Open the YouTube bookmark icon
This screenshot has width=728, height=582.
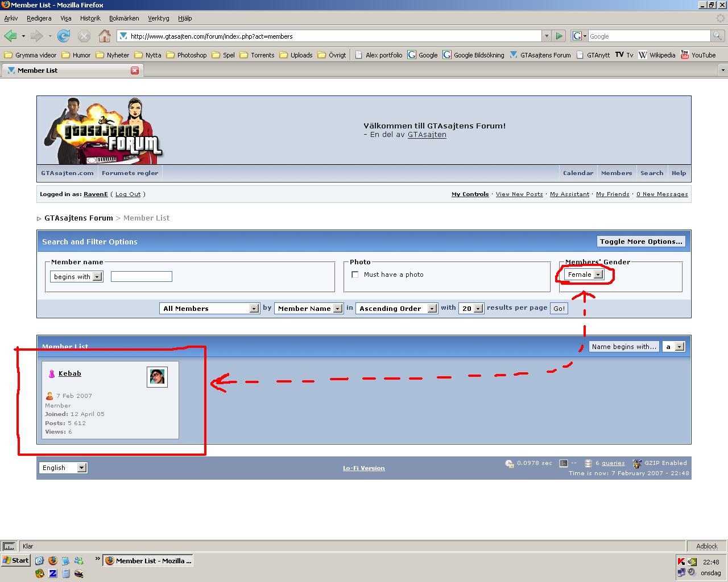[685, 55]
